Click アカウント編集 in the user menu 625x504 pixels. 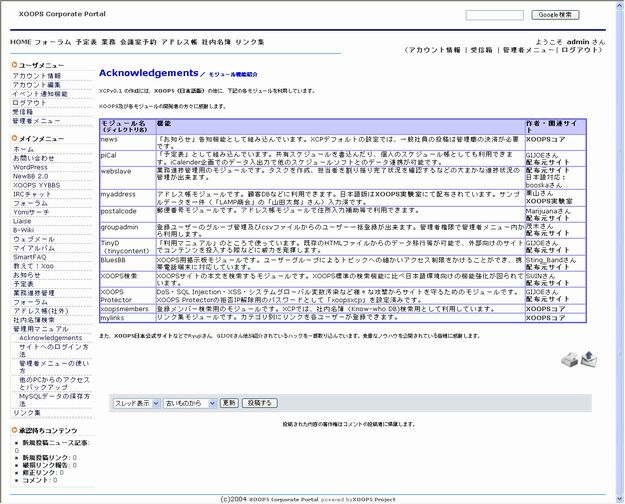click(37, 85)
